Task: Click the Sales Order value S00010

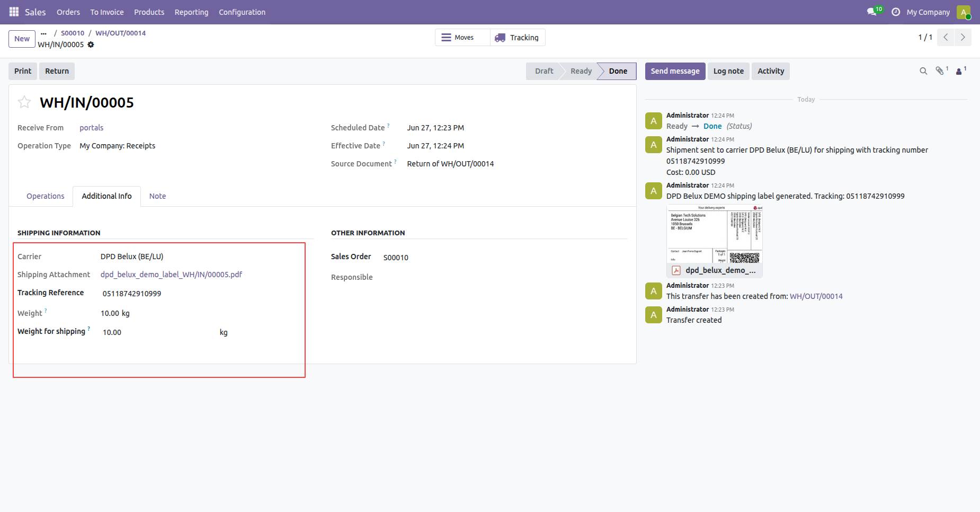Action: 396,258
